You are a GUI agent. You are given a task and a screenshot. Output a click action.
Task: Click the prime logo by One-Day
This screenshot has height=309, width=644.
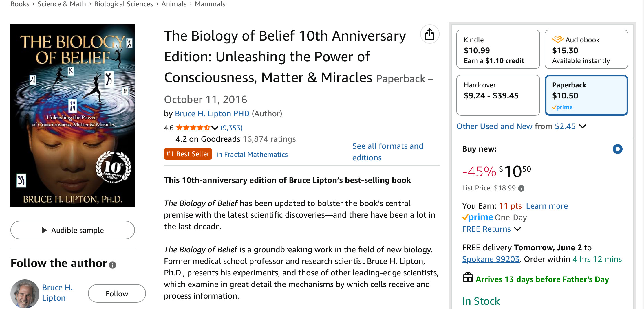tap(477, 217)
